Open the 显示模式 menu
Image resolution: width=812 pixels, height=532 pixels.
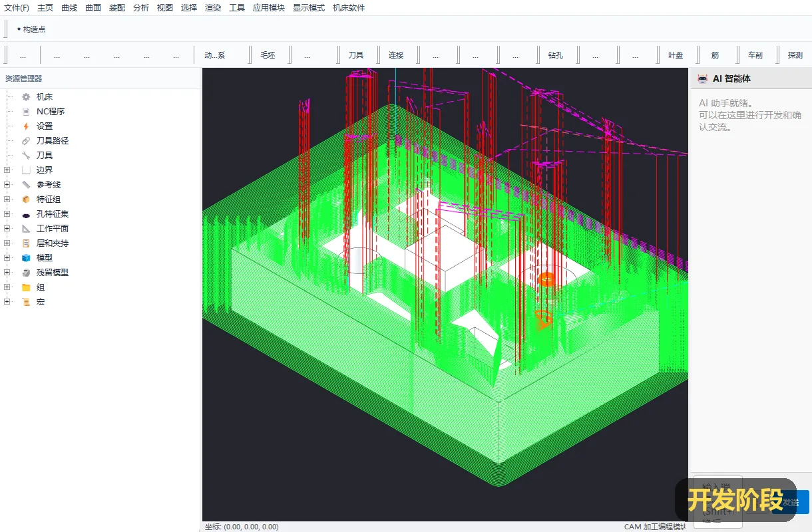pos(309,8)
